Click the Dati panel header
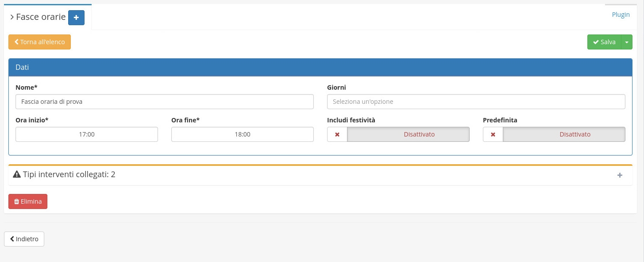 (x=320, y=68)
